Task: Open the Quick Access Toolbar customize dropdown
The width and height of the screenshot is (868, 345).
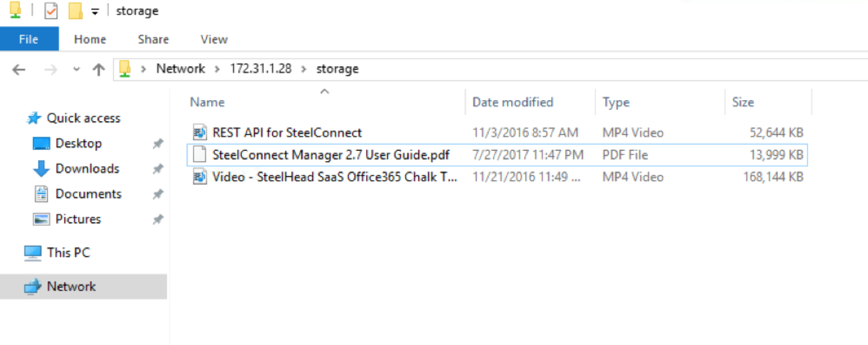Action: [95, 12]
